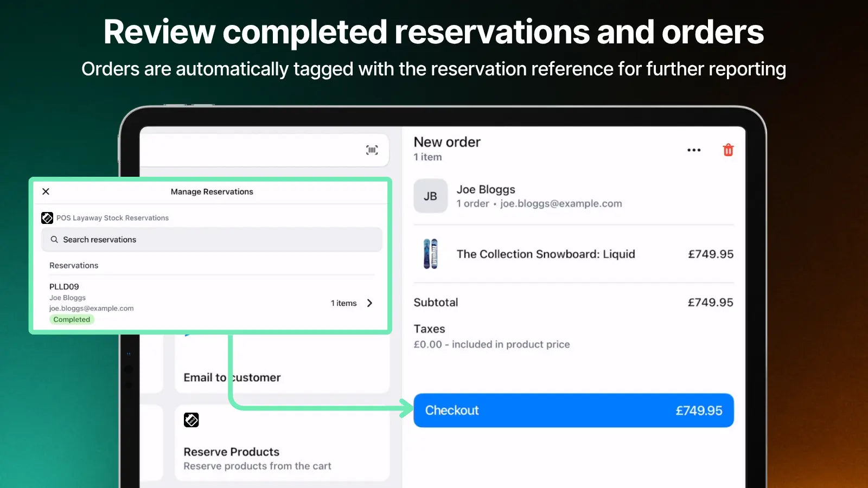This screenshot has width=868, height=488.
Task: Select The Collection Snowboard: Liquid line item
Action: 545,254
